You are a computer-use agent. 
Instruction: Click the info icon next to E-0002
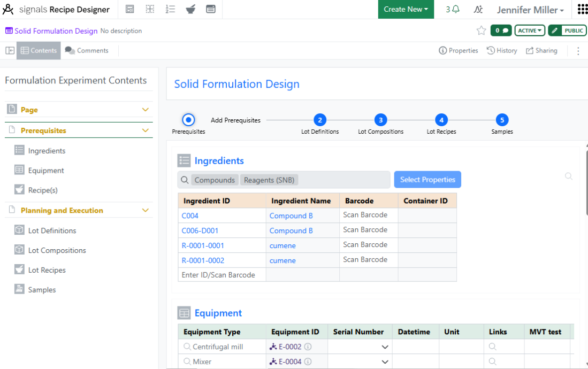pos(308,347)
